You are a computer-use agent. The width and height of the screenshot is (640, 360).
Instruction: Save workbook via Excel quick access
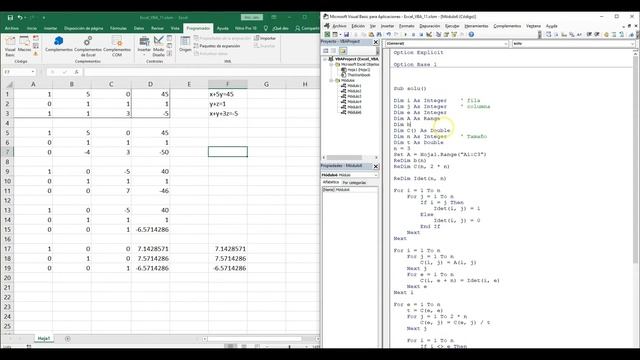10,18
